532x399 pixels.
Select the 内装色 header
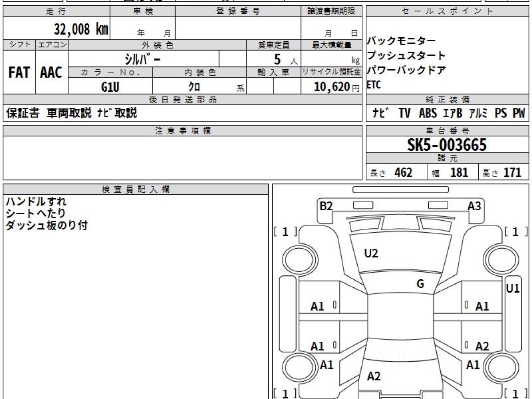pos(199,72)
